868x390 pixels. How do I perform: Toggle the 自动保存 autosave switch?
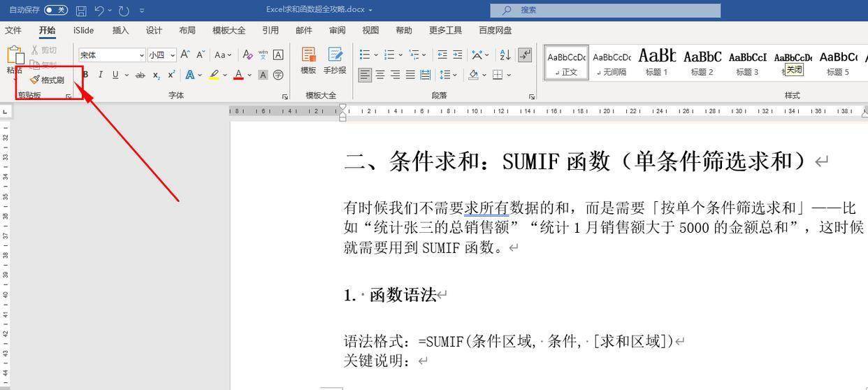click(x=55, y=10)
